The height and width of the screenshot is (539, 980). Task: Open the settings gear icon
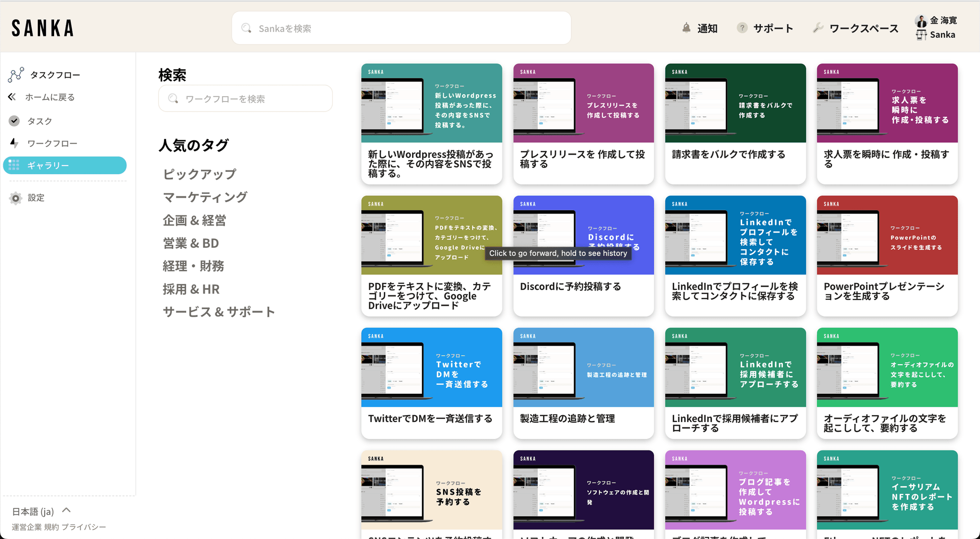pyautogui.click(x=15, y=198)
